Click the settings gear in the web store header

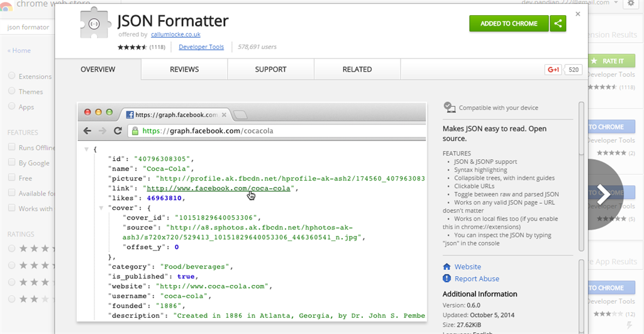[631, 3]
